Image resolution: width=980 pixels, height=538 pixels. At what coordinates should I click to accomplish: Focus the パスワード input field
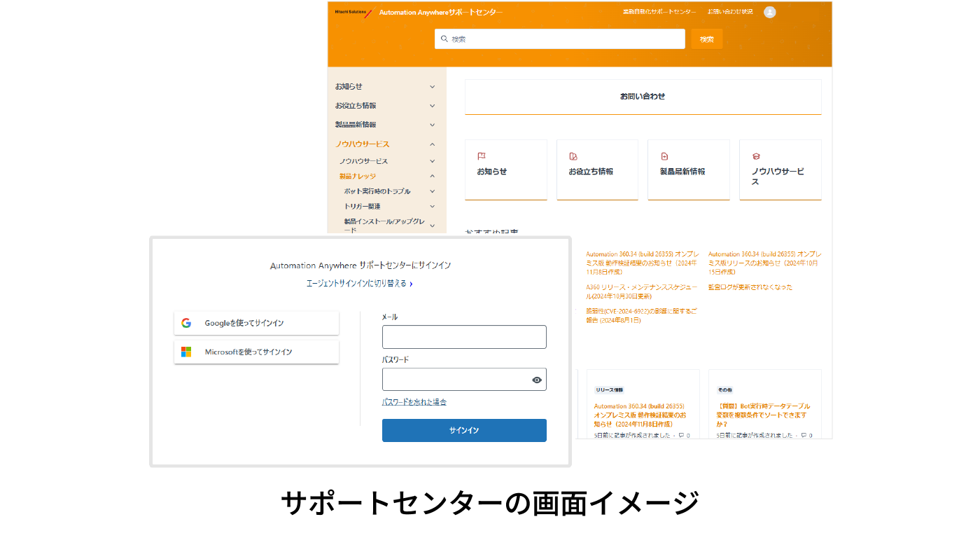[464, 380]
